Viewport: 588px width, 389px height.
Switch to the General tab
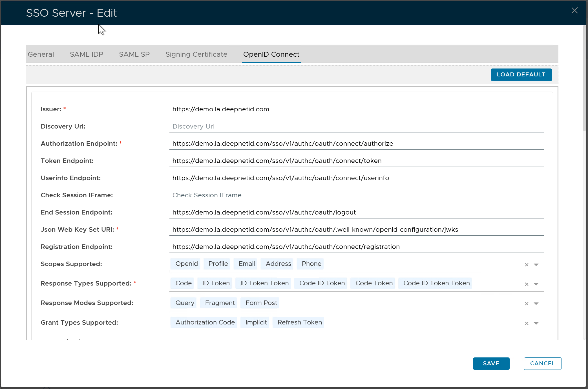(x=41, y=54)
